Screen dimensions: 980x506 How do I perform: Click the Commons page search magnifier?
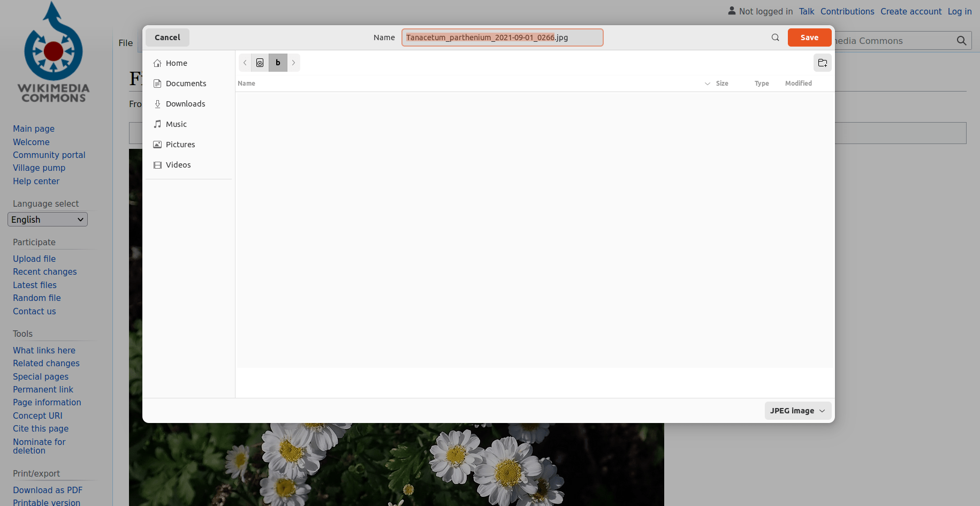(961, 41)
